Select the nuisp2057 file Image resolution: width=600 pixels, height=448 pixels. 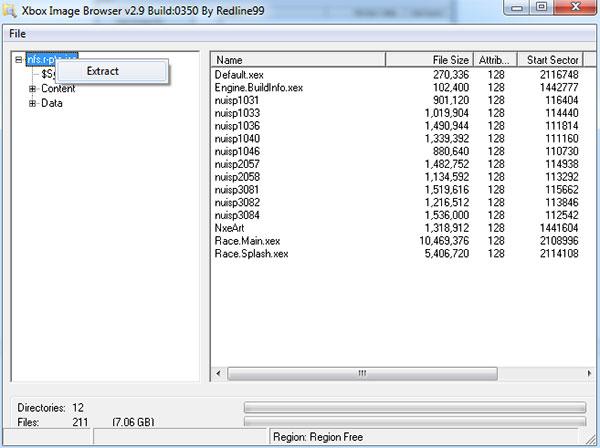coord(237,164)
